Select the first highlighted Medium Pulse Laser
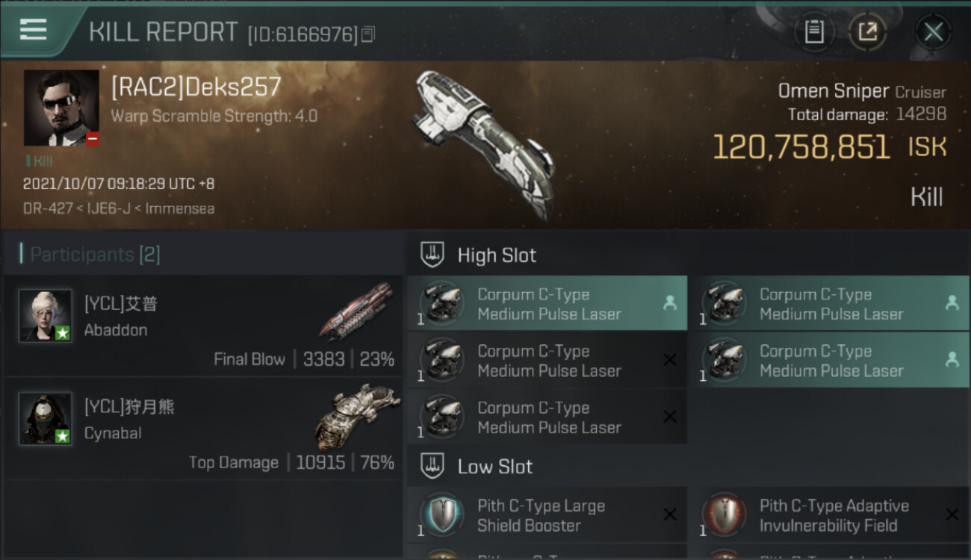 point(547,304)
